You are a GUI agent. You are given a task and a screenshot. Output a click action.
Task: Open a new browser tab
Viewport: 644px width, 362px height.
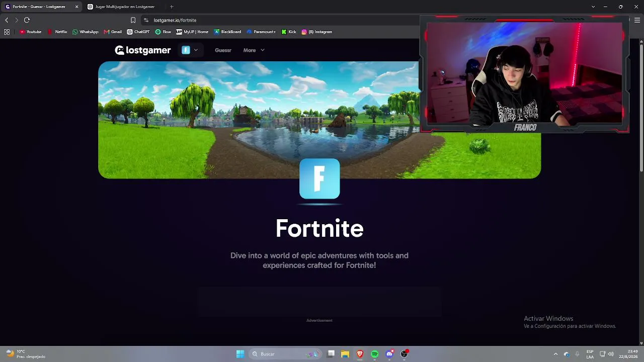(x=172, y=7)
